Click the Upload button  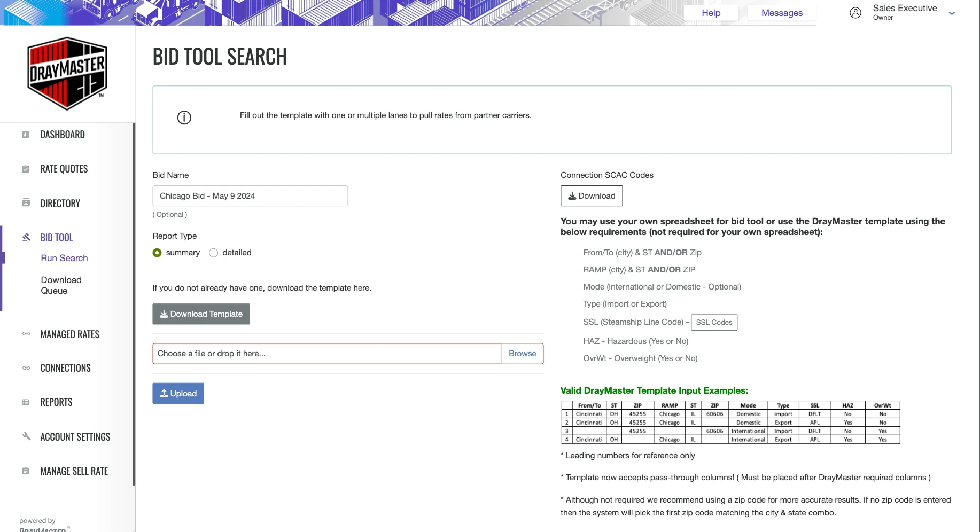tap(178, 394)
